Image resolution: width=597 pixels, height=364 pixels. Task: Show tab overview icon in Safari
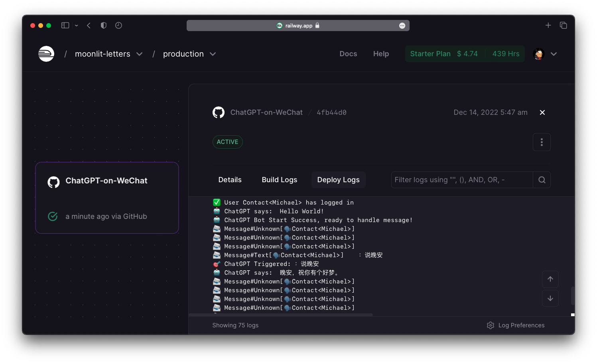[x=563, y=25]
